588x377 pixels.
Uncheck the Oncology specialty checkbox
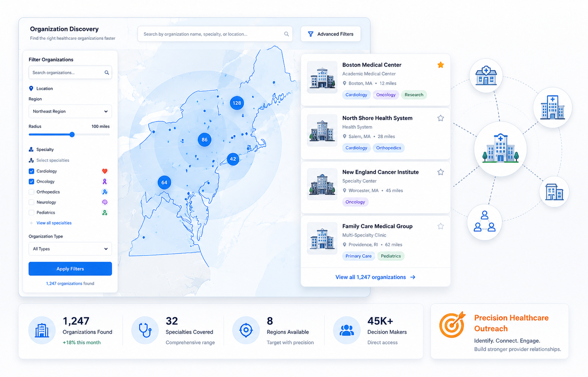[32, 182]
